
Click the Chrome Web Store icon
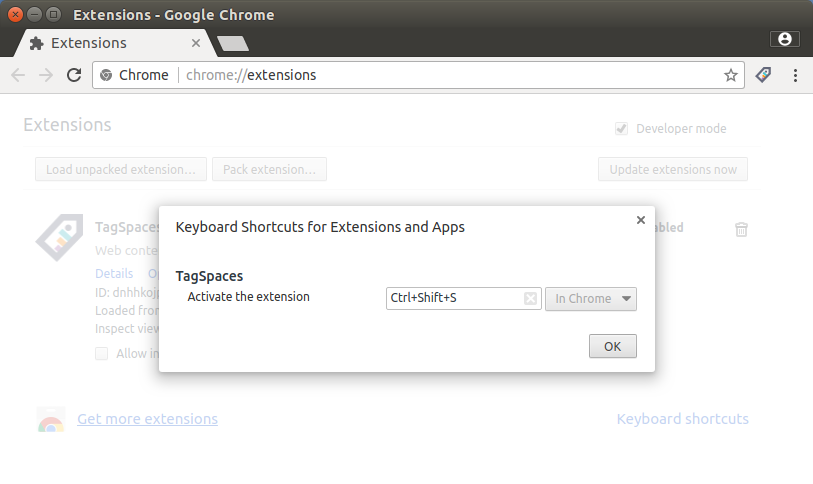click(x=51, y=419)
